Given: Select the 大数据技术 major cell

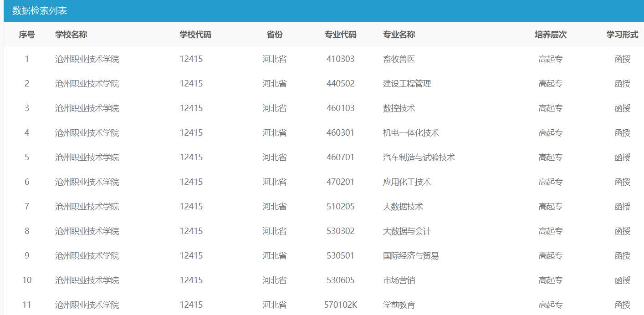Looking at the screenshot, I should point(403,207).
